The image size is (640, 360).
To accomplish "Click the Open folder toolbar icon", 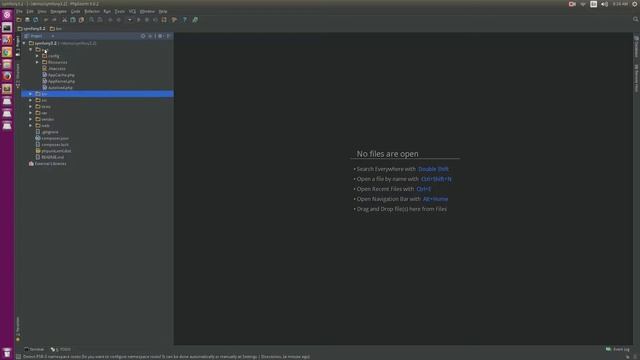I will [x=19, y=20].
